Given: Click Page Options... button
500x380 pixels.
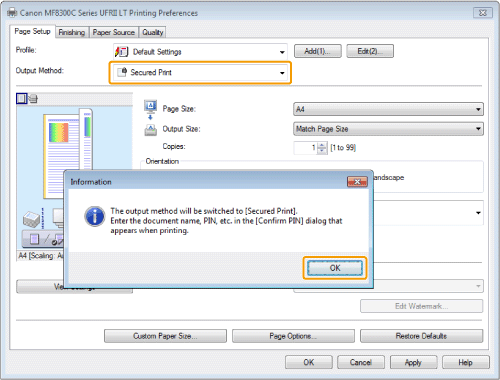Looking at the screenshot, I should coord(293,336).
